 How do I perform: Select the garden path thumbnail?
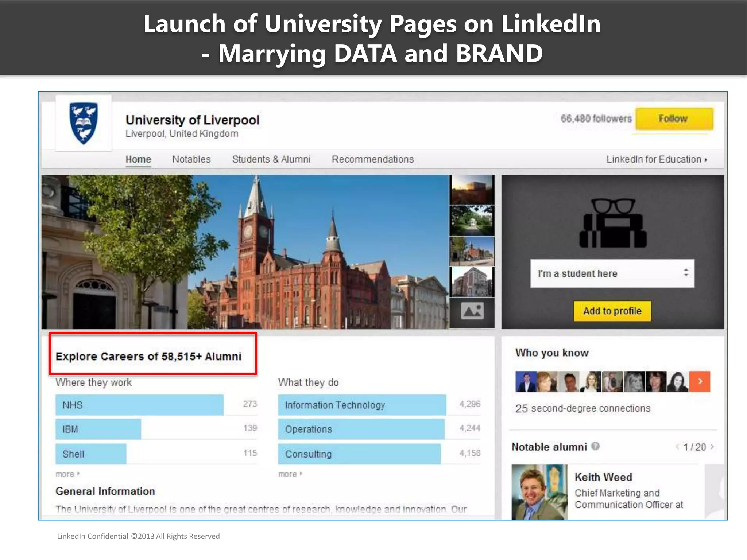[x=472, y=221]
